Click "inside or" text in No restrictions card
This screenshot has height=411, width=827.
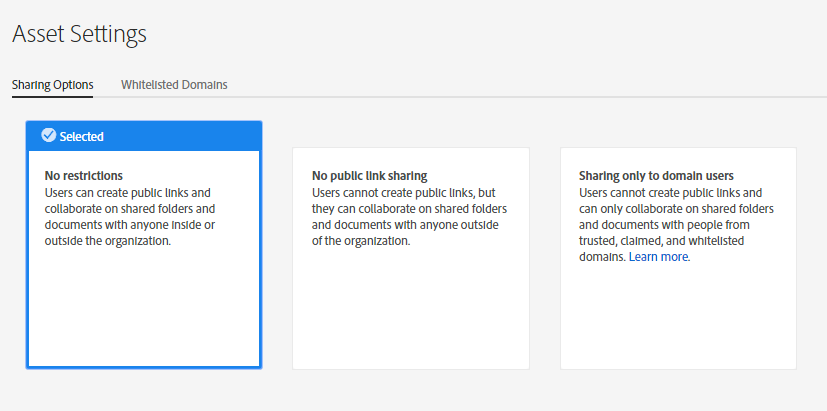[195, 225]
